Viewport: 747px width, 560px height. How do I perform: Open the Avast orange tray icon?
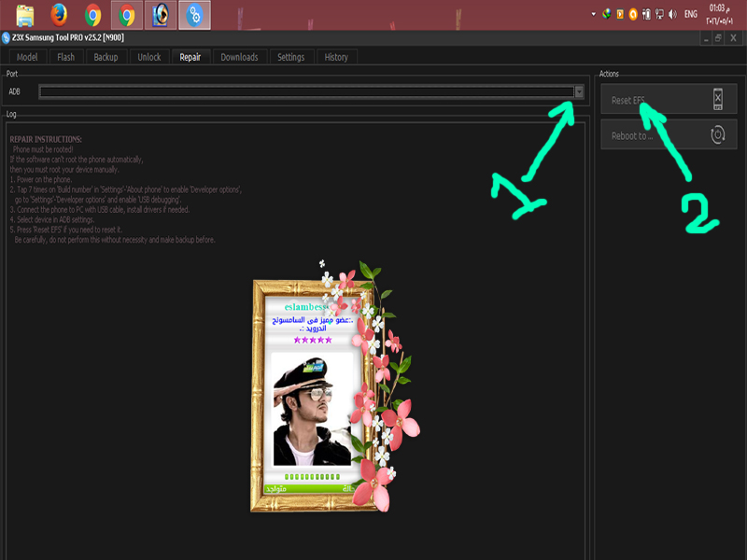click(633, 14)
